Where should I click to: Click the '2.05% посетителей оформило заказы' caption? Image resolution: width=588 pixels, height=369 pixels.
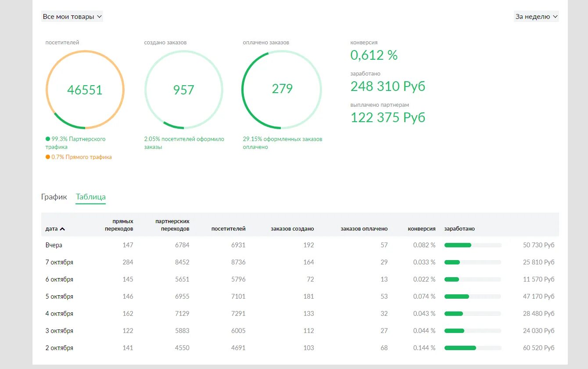184,143
